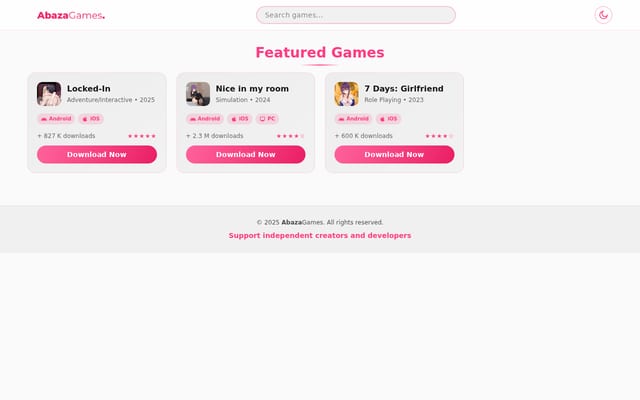Open the AbazaGames logo home link
Screen dimensions: 640x400
[x=71, y=16]
